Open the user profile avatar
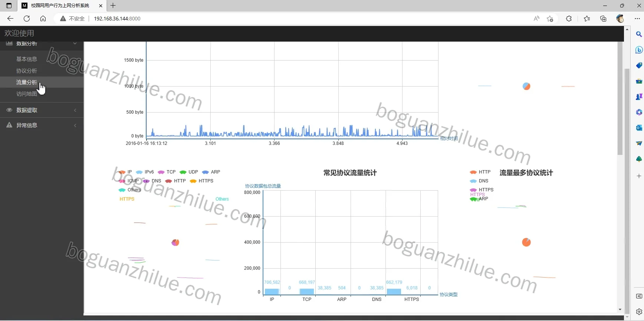Viewport: 644px width, 321px height. tap(620, 19)
